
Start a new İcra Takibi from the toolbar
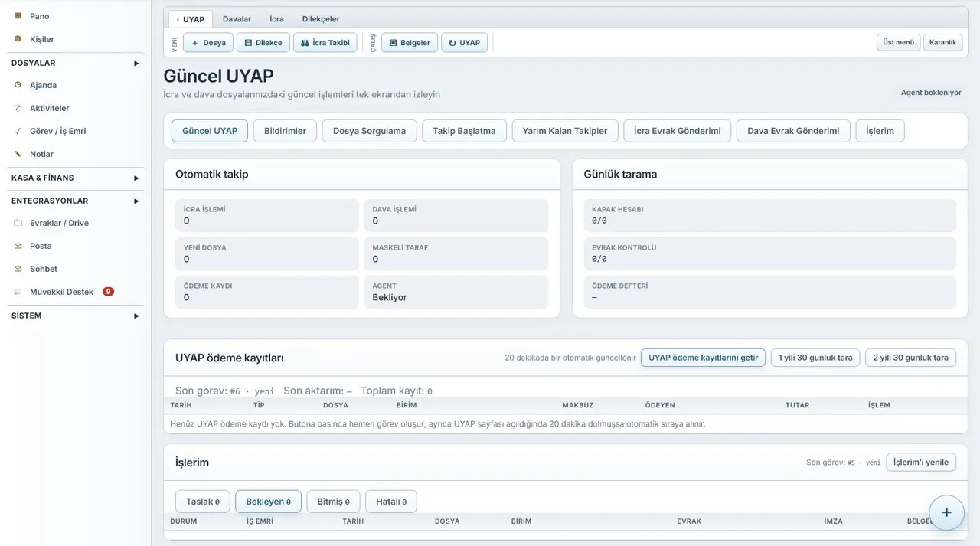pos(325,43)
